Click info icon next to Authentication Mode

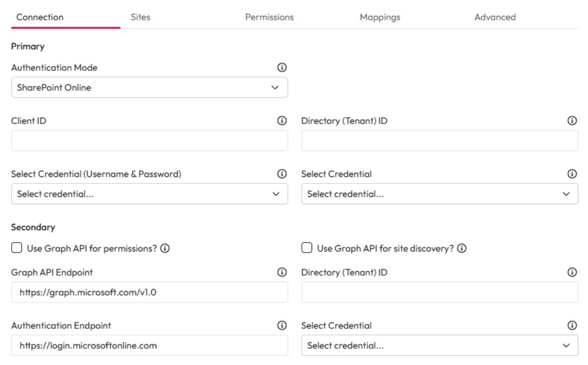pos(281,68)
